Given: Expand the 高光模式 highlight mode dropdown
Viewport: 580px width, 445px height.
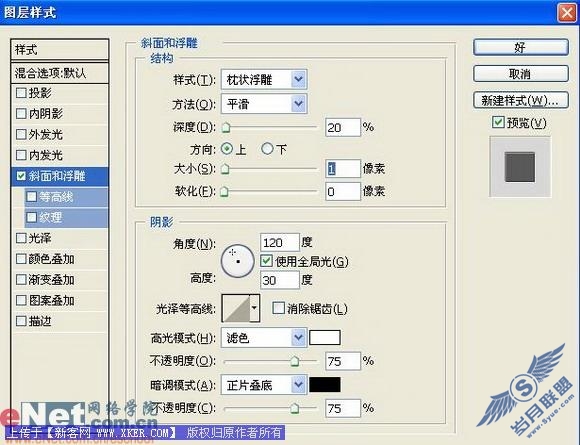Looking at the screenshot, I should (x=264, y=338).
